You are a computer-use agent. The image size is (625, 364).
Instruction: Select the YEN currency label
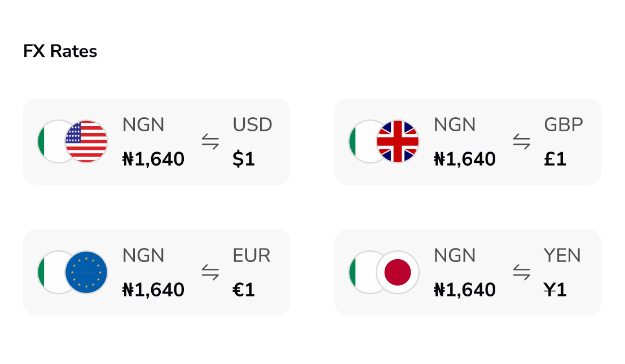(562, 255)
